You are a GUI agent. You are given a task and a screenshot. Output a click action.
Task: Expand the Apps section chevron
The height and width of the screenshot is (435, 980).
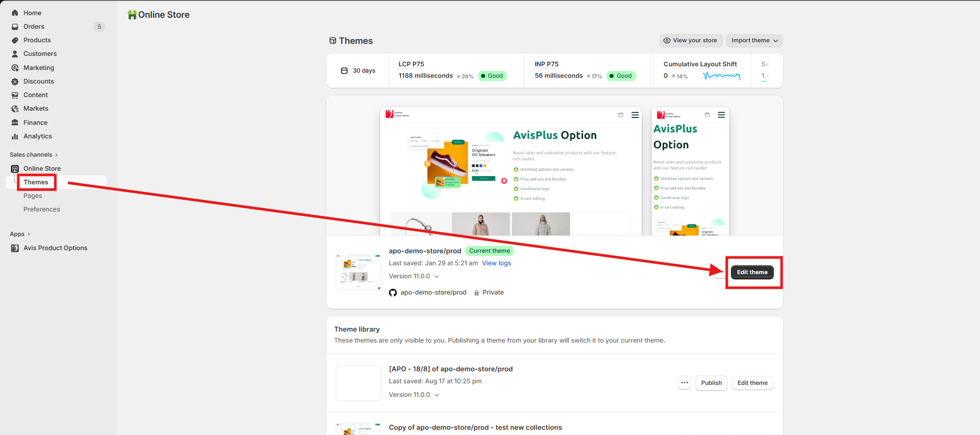[x=29, y=234]
